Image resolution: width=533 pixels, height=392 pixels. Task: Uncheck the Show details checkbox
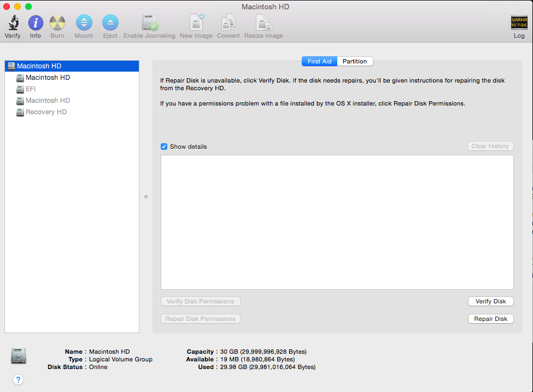(164, 147)
